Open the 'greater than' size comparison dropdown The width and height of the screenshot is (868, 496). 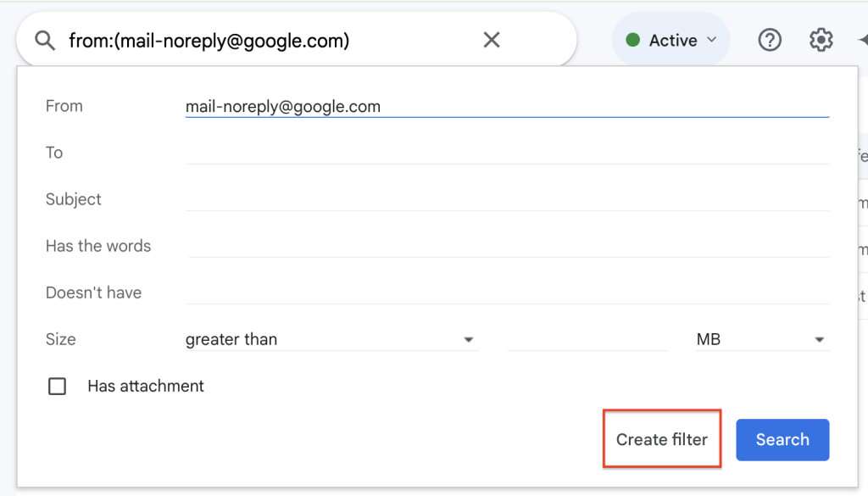pyautogui.click(x=331, y=339)
